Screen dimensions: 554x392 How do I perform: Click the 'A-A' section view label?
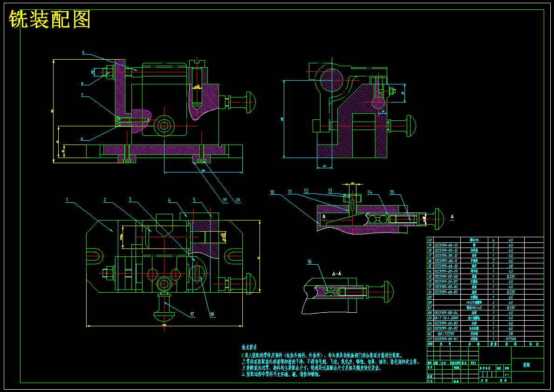tap(336, 273)
